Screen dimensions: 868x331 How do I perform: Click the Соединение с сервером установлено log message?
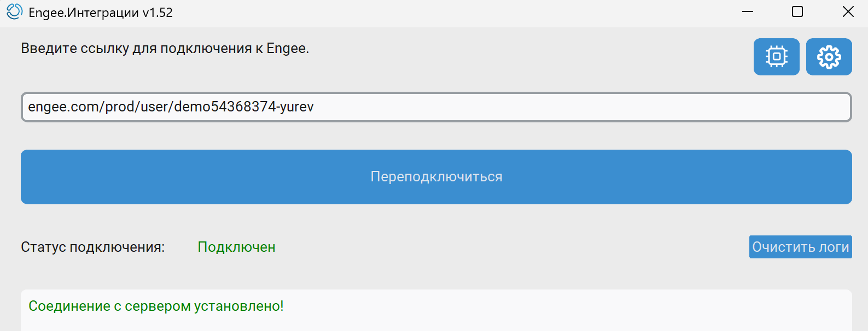click(x=156, y=306)
